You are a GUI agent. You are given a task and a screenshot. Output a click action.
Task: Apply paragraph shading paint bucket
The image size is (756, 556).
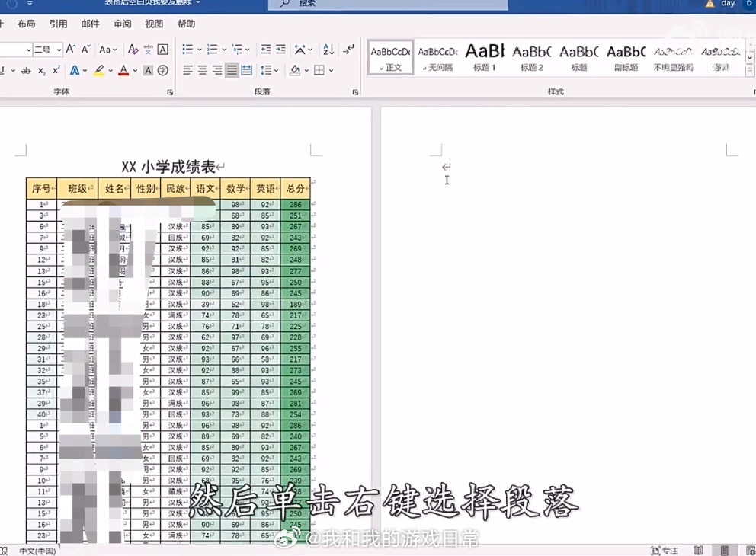point(295,70)
